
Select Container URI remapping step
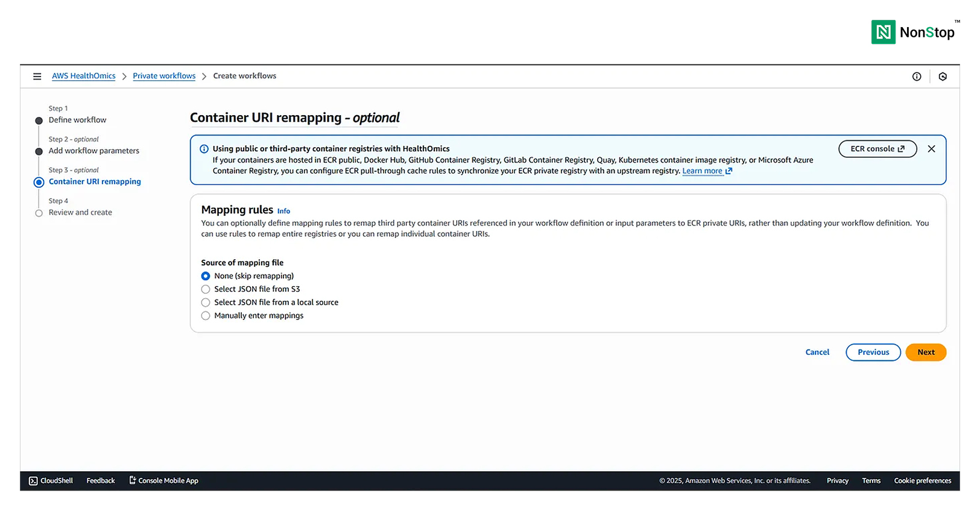coord(95,181)
